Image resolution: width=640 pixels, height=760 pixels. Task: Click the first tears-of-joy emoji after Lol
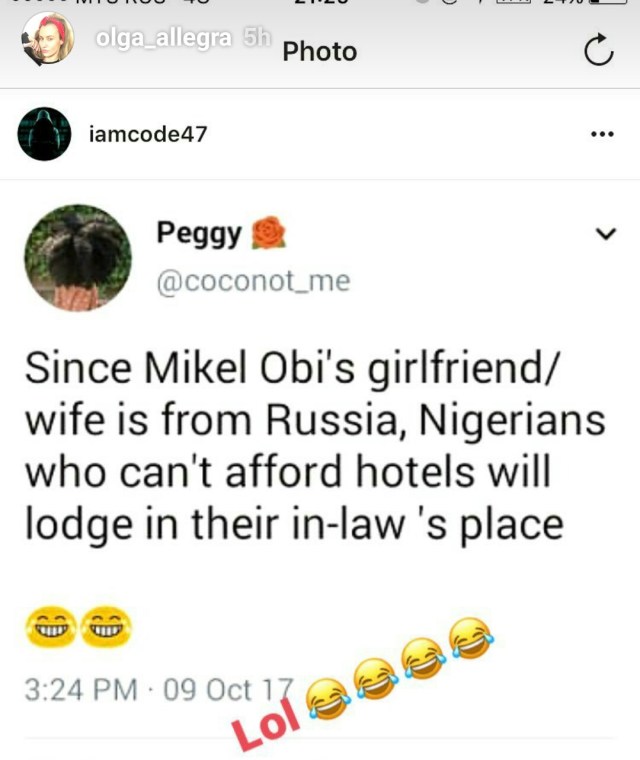329,698
